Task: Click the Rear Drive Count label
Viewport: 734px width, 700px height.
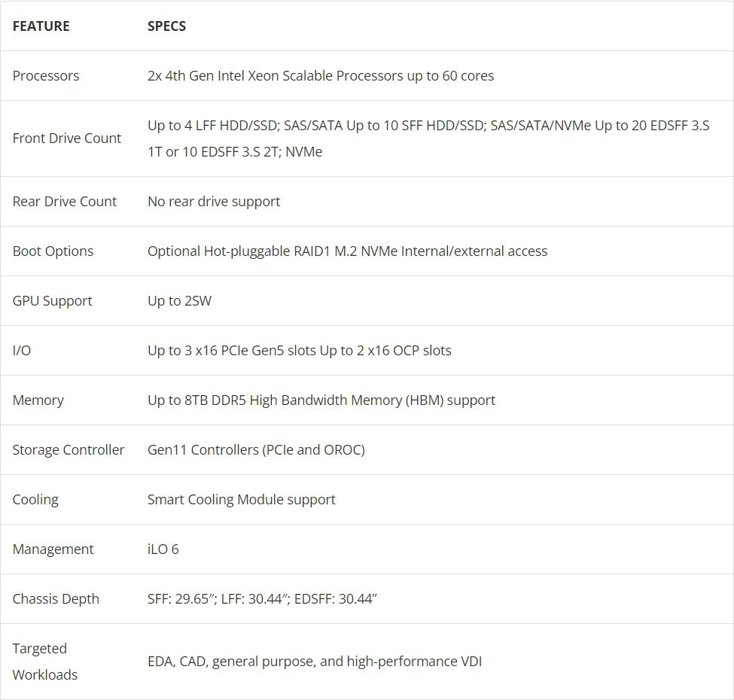Action: coord(65,202)
